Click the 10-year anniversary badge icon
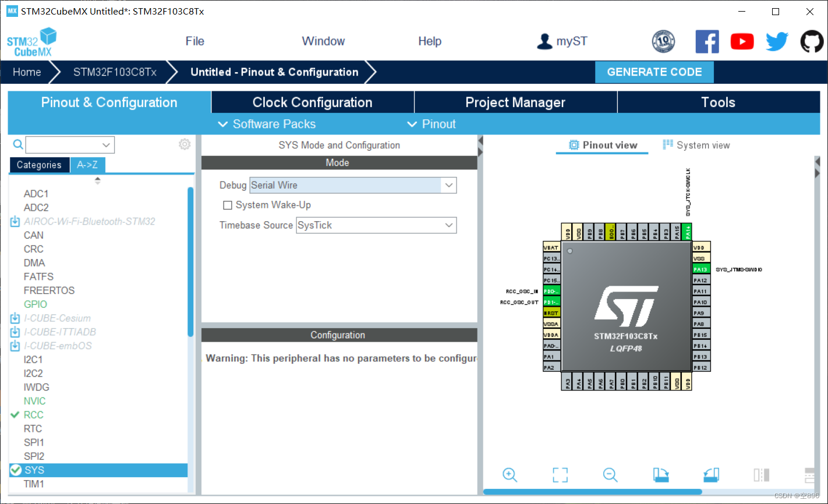Viewport: 828px width, 504px height. [x=663, y=41]
